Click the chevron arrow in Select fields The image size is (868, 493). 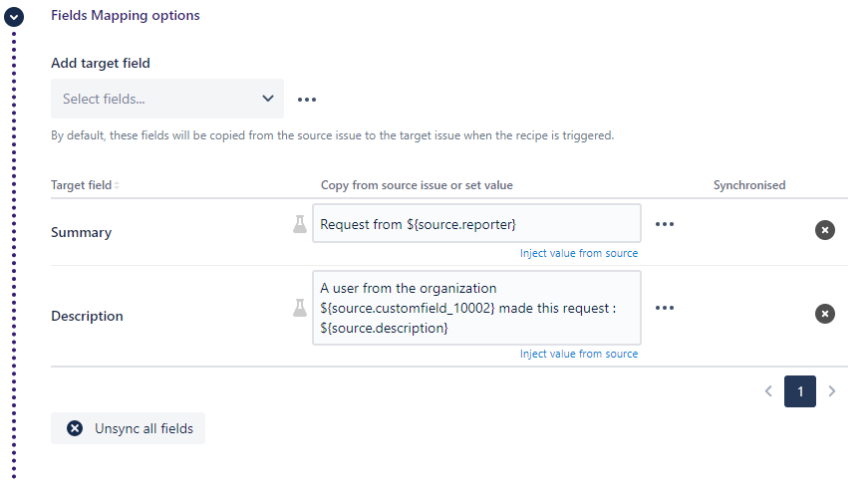(267, 99)
